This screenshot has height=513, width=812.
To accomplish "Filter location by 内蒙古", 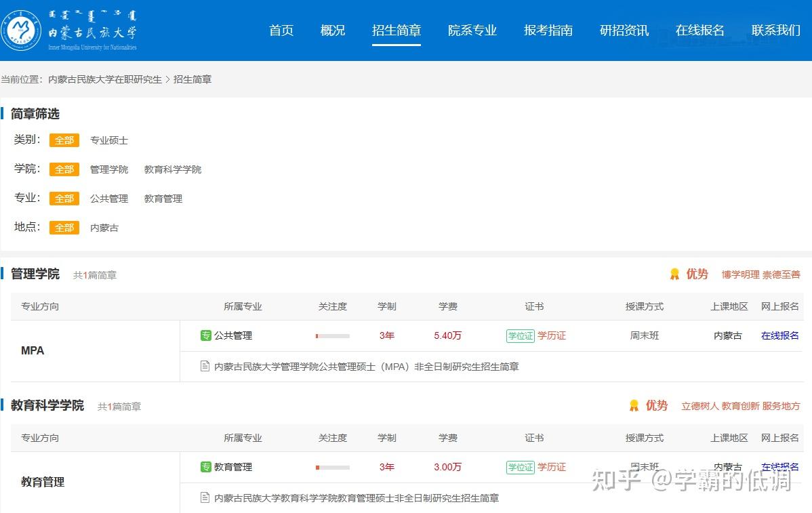I will point(104,228).
